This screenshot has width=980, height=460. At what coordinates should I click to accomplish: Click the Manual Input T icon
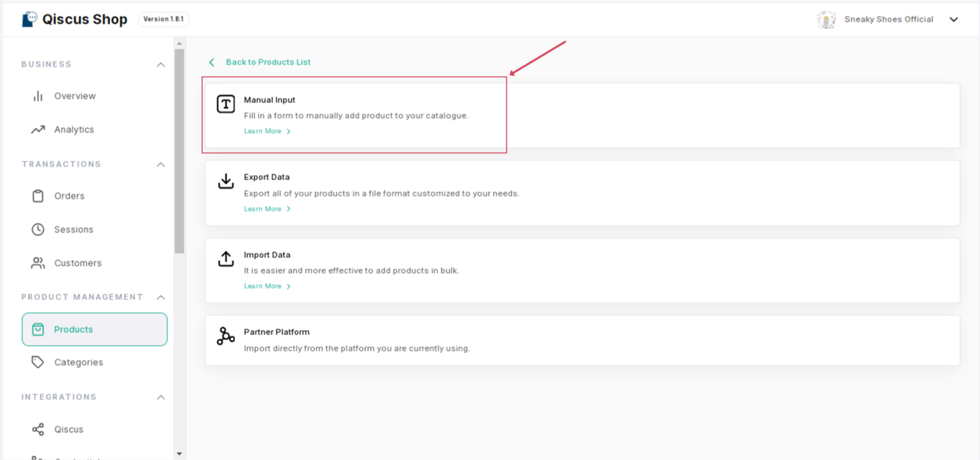[225, 104]
